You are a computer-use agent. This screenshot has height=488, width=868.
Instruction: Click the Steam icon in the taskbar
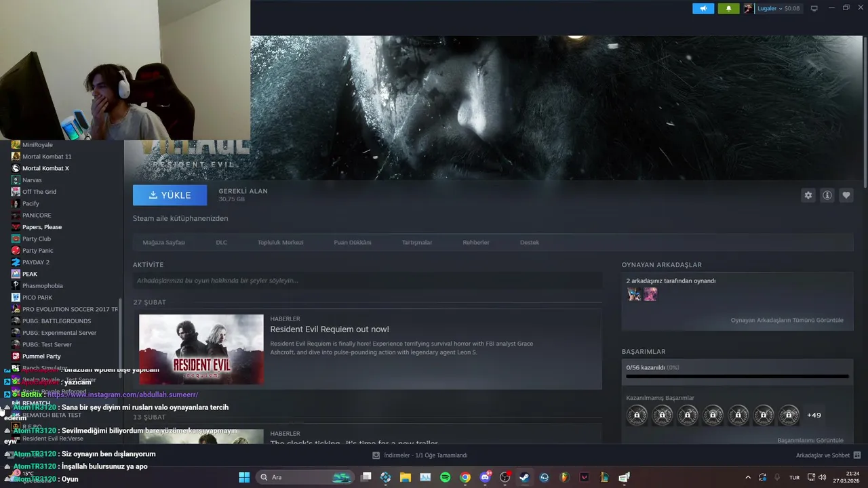pyautogui.click(x=524, y=477)
